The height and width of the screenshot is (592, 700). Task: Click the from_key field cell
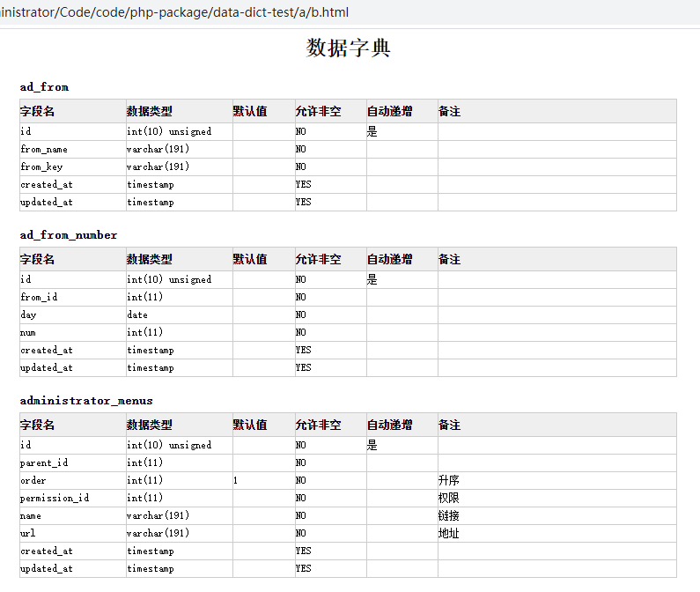coord(73,166)
